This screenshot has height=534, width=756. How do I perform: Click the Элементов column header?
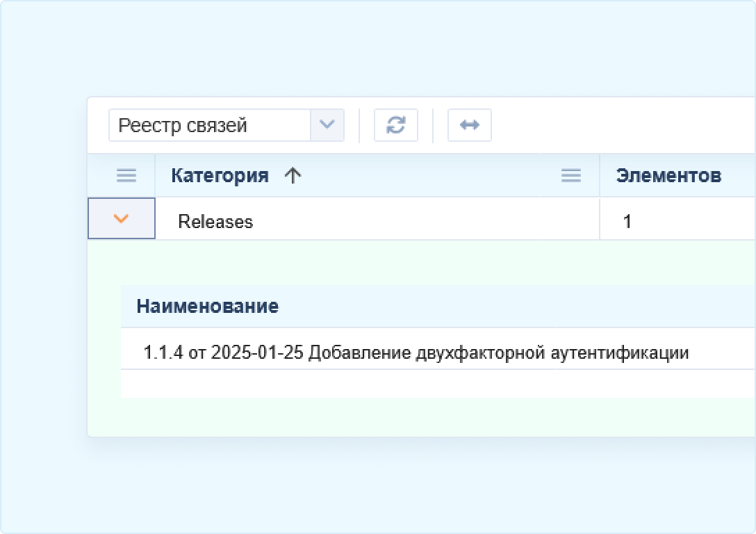coord(668,176)
